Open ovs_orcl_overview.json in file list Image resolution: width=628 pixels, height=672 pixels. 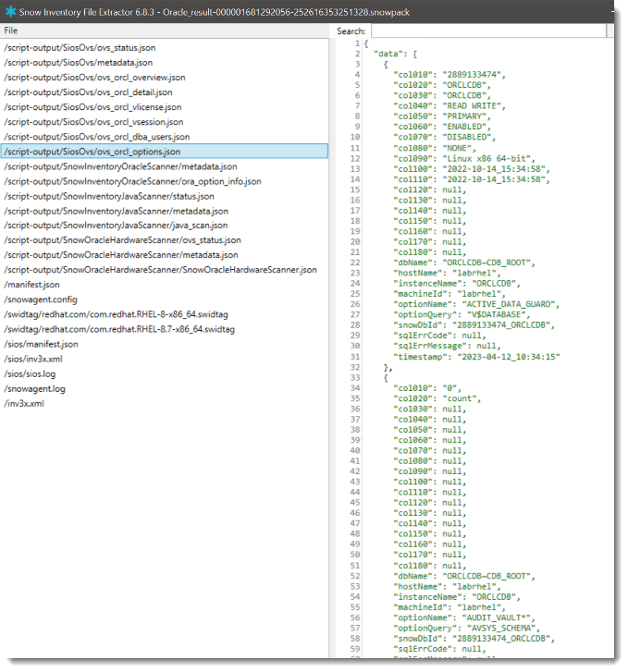tap(94, 78)
